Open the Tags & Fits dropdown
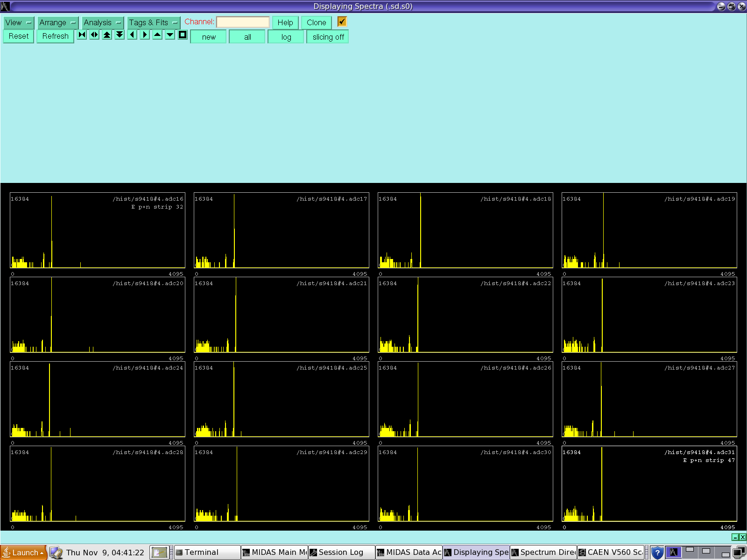 153,22
